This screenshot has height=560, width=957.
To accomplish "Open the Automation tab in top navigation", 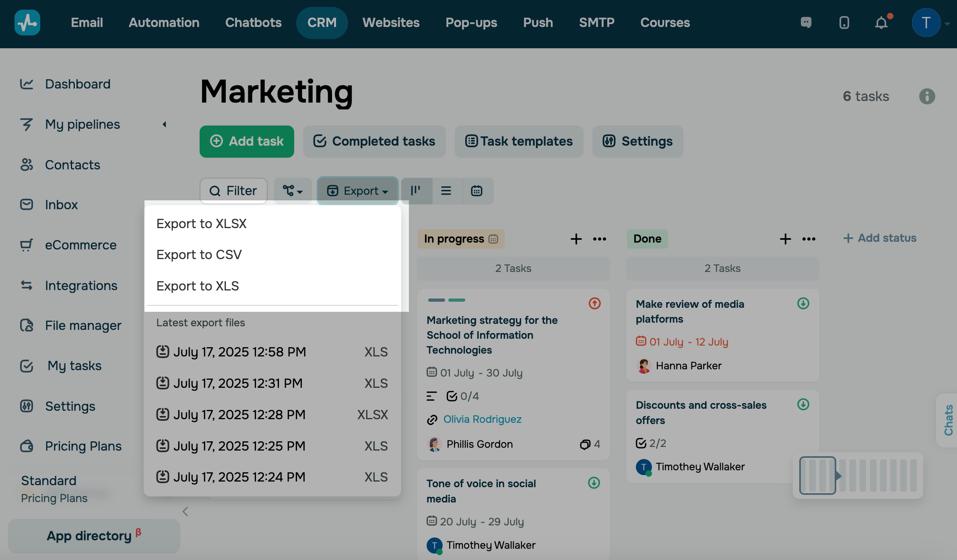I will [x=164, y=23].
